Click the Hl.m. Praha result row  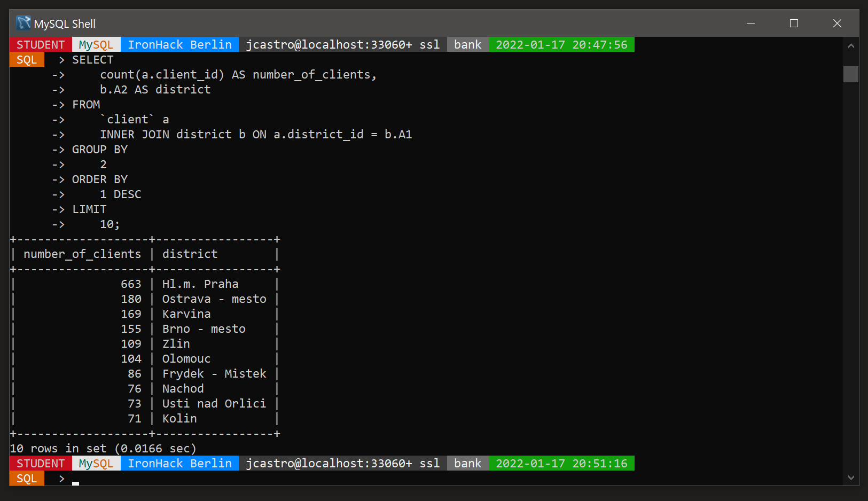pyautogui.click(x=200, y=284)
